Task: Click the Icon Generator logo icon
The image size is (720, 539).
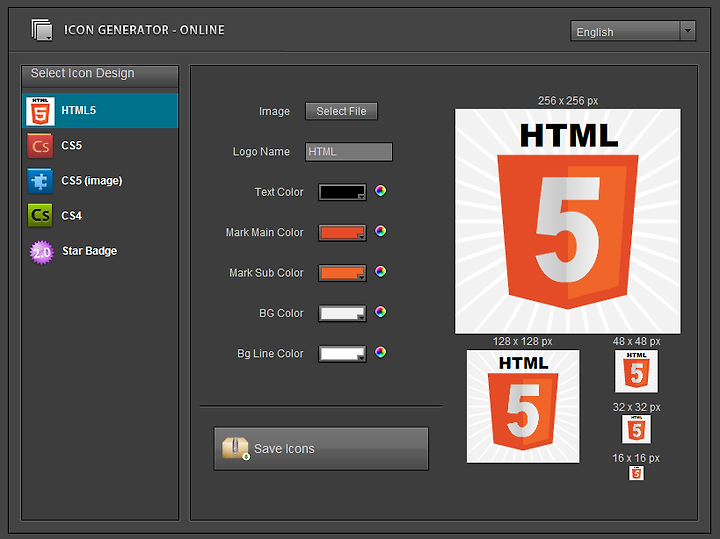Action: tap(42, 30)
